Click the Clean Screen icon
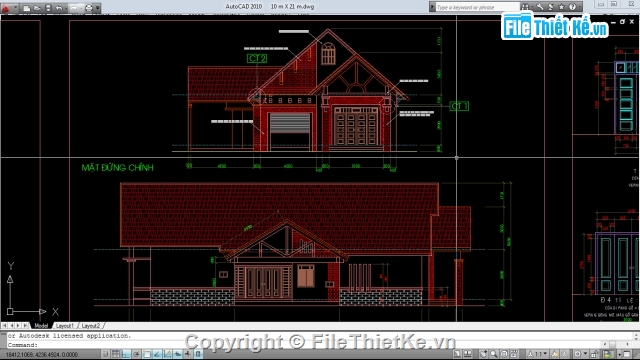The height and width of the screenshot is (360, 640). pos(627,354)
